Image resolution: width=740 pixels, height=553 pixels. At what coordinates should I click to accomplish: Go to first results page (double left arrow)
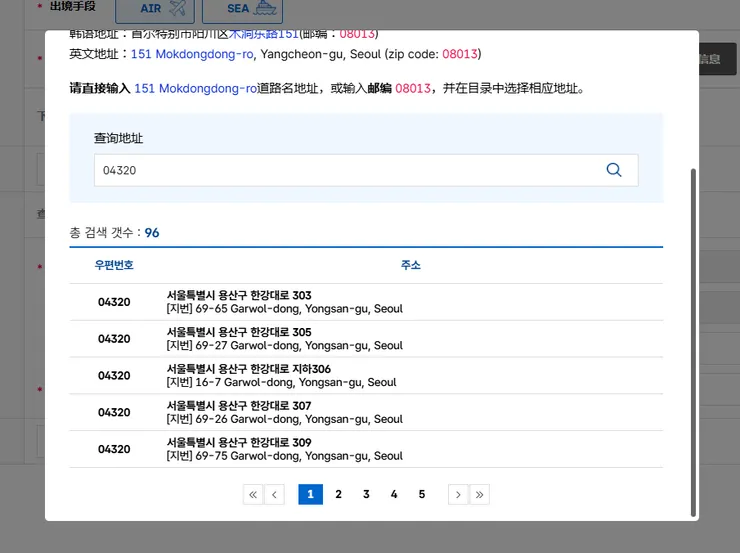pyautogui.click(x=253, y=494)
